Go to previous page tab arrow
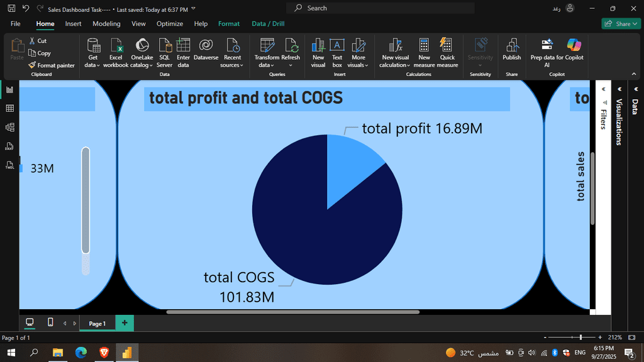This screenshot has width=644, height=362. [65, 324]
